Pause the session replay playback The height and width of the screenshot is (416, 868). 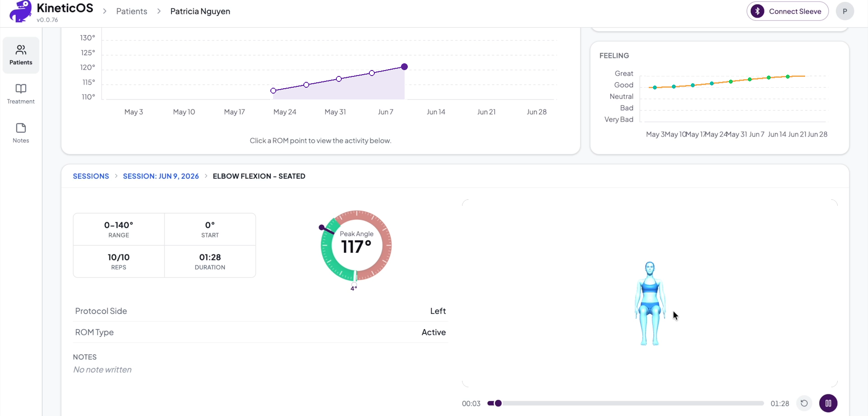[x=828, y=403]
